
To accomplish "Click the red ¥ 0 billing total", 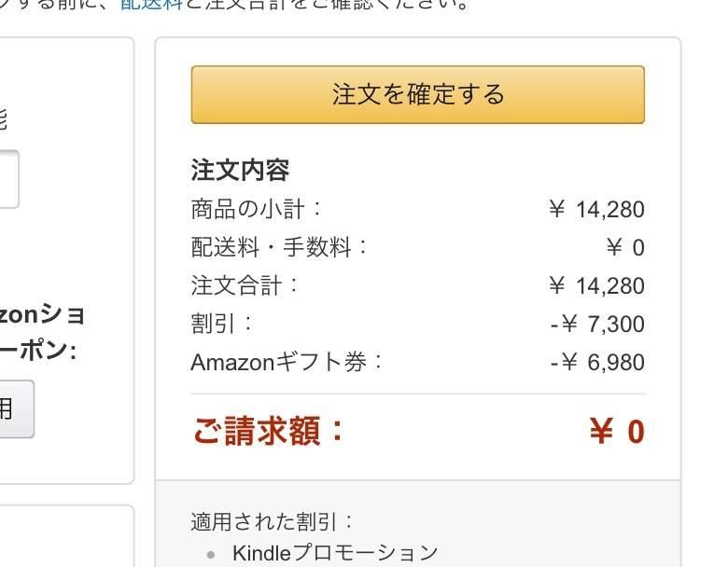I will (x=616, y=432).
